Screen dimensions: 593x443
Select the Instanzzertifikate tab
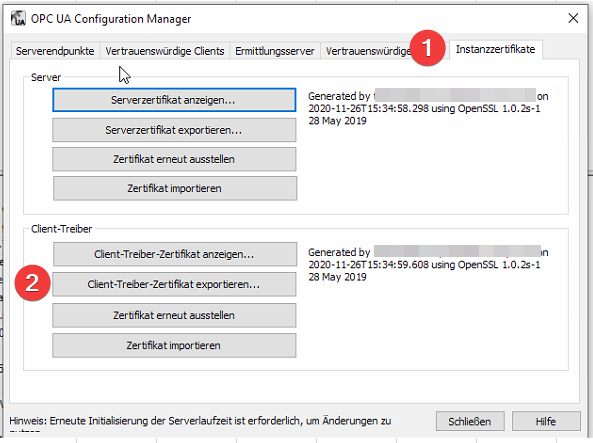[495, 50]
